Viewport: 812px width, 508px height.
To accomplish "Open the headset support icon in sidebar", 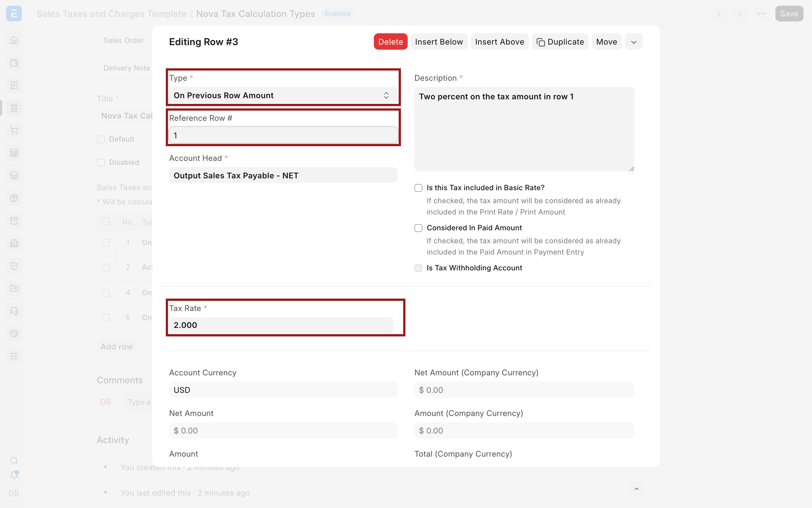I will pos(14,311).
